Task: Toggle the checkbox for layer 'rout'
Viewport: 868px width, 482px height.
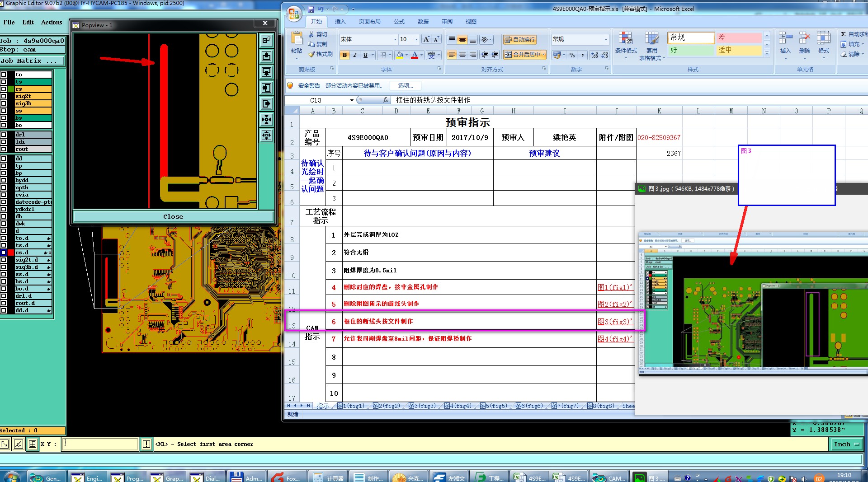Action: [4, 149]
